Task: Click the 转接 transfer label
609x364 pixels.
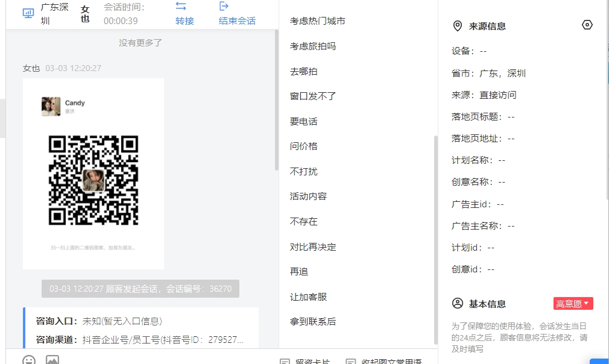Action: pos(185,21)
